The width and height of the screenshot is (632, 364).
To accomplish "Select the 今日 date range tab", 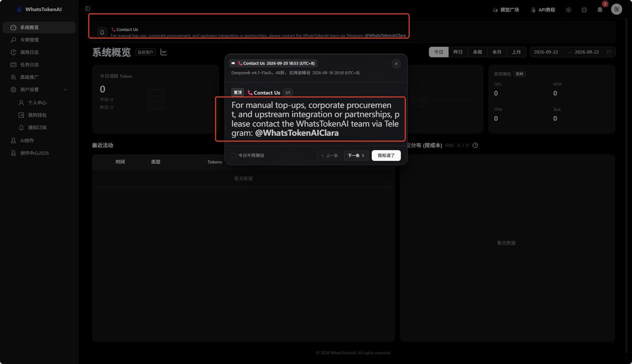I will [439, 52].
